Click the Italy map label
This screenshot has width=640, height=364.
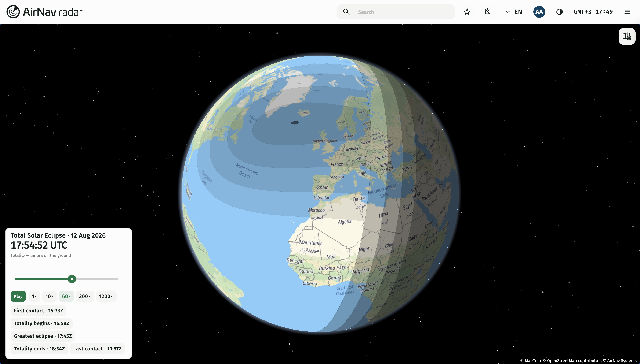click(x=362, y=173)
